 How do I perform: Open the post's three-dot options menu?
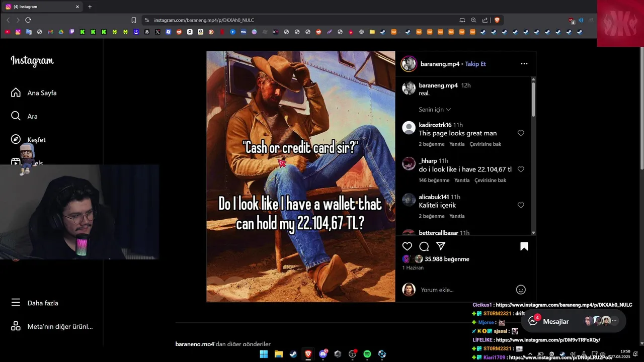coord(524,64)
